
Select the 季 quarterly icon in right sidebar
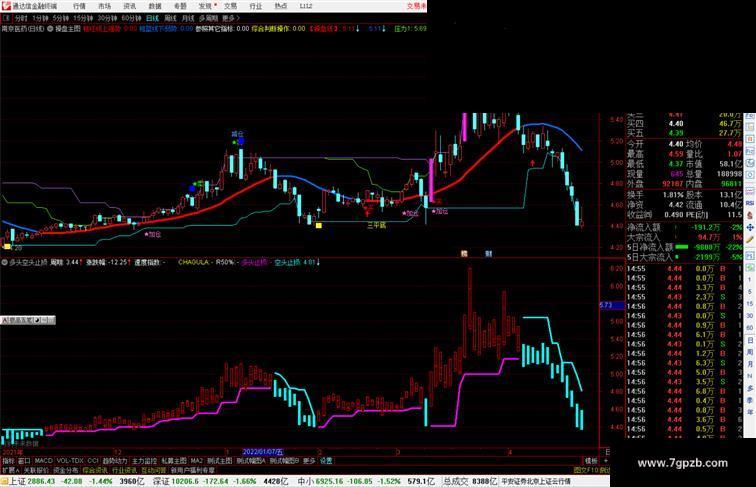tap(750, 401)
